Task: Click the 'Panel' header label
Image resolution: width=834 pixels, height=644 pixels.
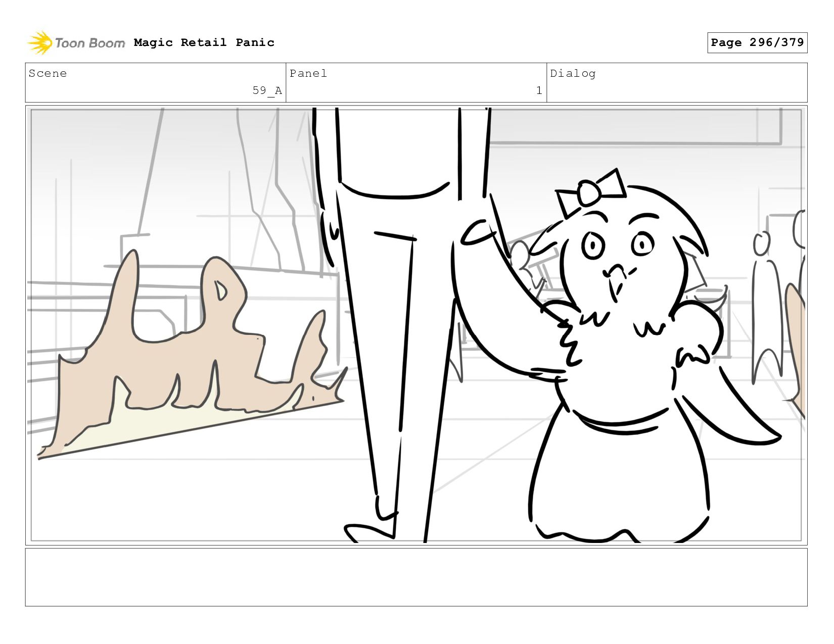Action: pos(308,73)
